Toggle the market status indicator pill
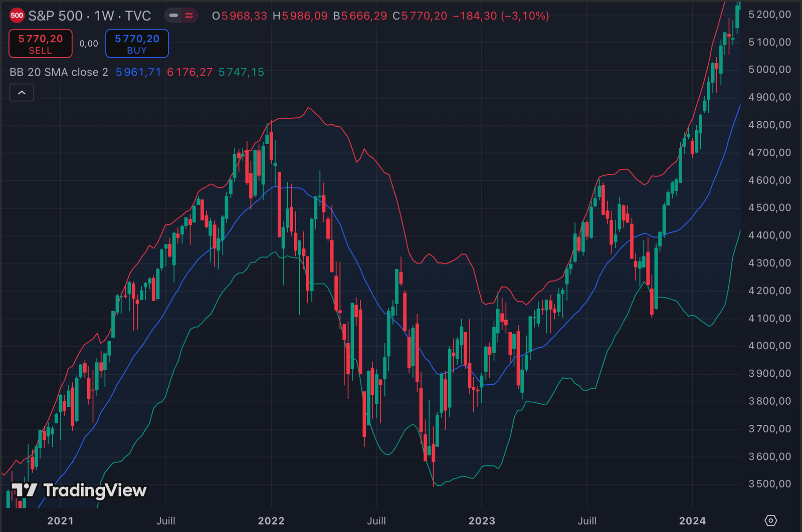 pyautogui.click(x=181, y=16)
